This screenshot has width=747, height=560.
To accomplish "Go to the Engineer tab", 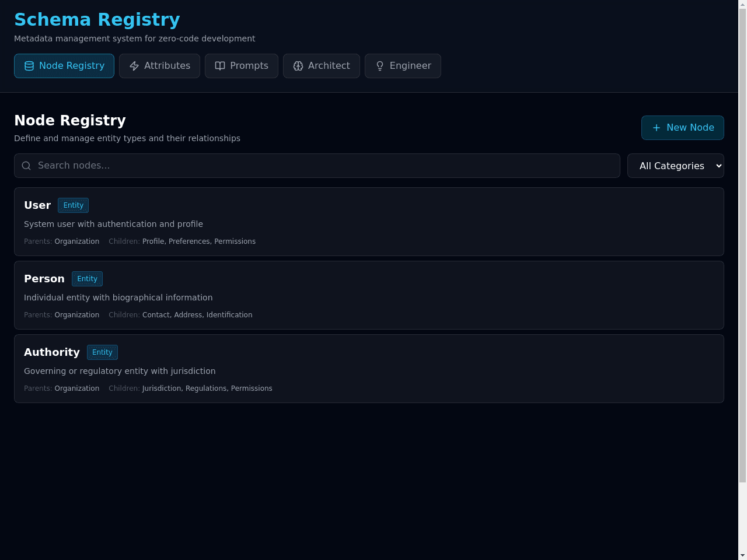I will click(403, 66).
